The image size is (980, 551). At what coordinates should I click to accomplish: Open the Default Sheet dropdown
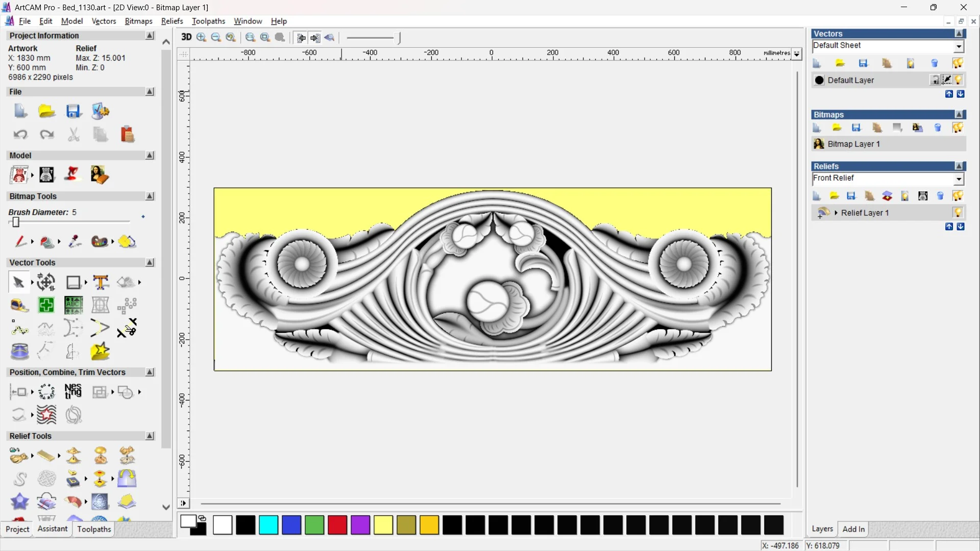959,46
